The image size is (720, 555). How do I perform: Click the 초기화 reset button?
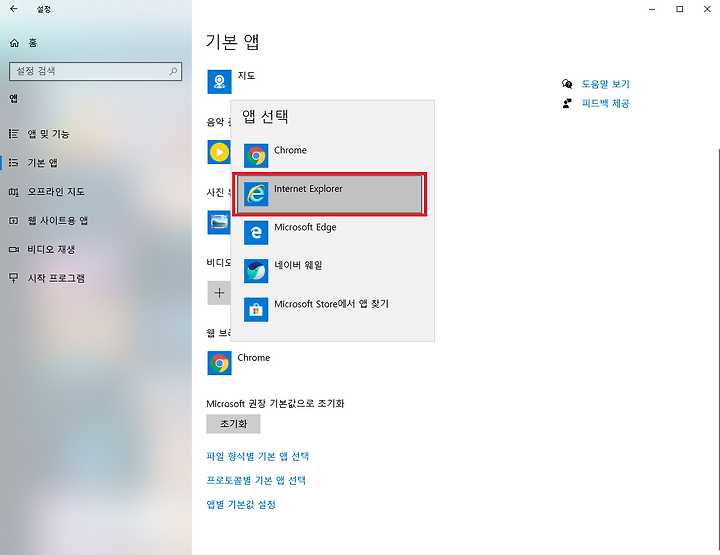(x=233, y=424)
